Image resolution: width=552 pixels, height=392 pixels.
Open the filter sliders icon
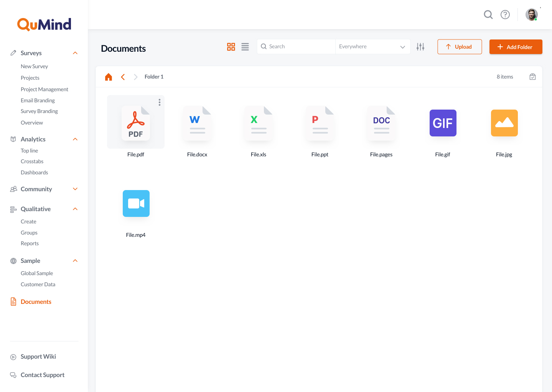tap(420, 47)
